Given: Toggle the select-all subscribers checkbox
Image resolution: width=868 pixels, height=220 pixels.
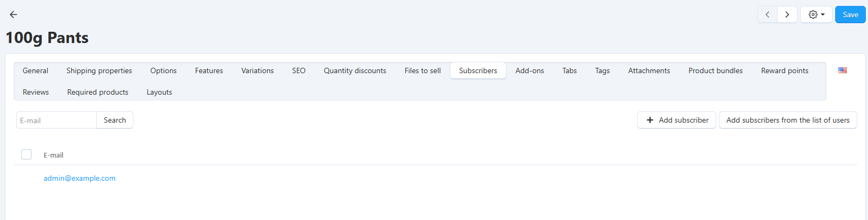Looking at the screenshot, I should click(x=26, y=154).
